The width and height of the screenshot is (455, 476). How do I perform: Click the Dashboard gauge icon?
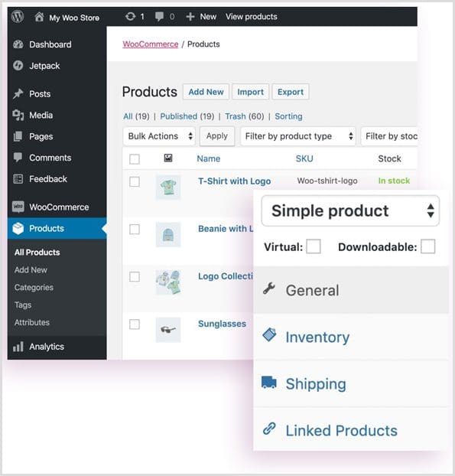[x=18, y=44]
